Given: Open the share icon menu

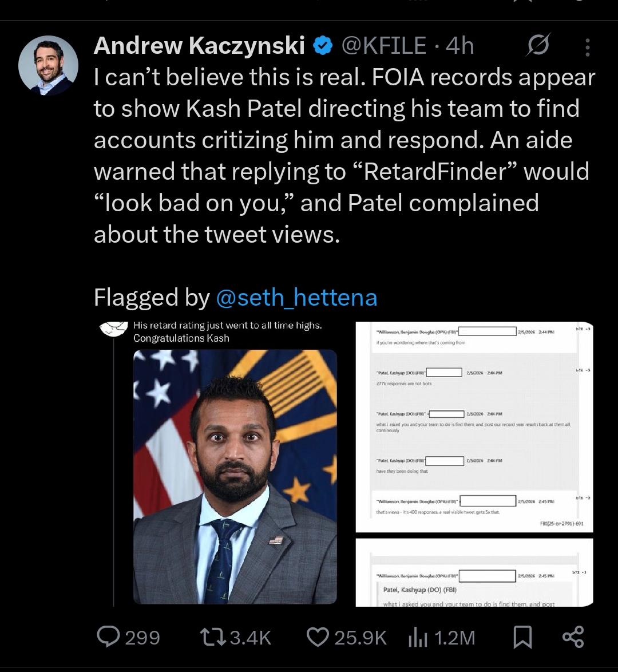Looking at the screenshot, I should click(x=573, y=637).
